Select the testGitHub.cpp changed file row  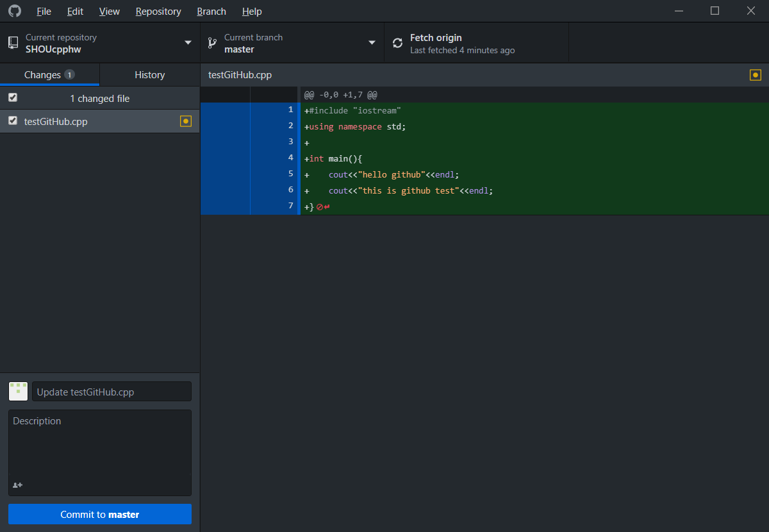100,121
